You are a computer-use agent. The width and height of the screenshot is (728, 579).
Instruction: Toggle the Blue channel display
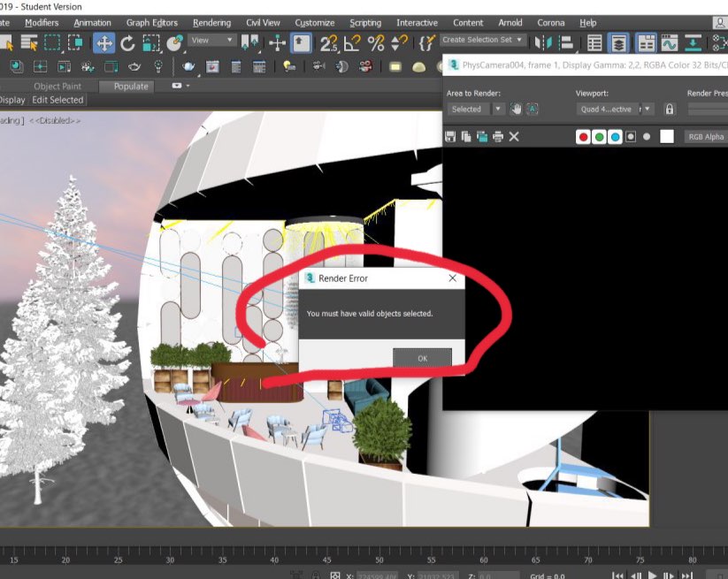click(615, 137)
